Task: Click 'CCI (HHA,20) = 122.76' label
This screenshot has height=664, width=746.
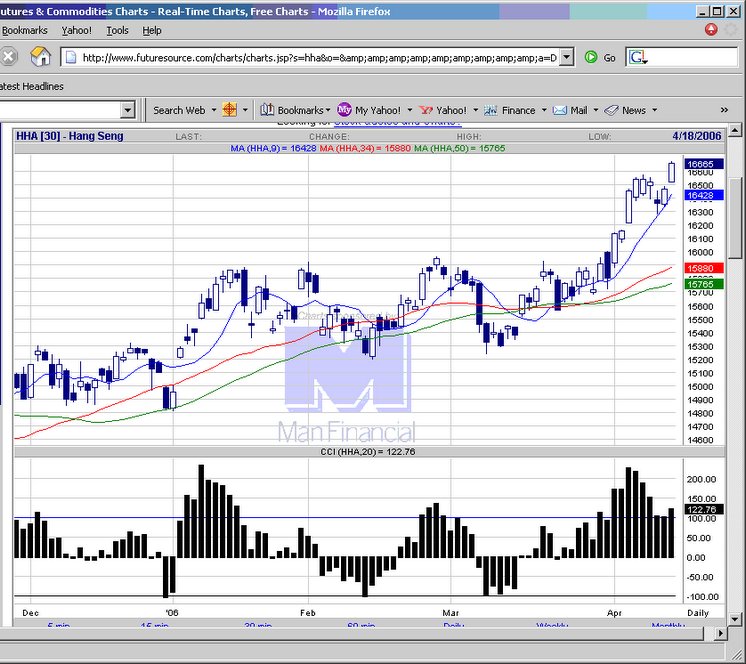Action: coord(367,452)
